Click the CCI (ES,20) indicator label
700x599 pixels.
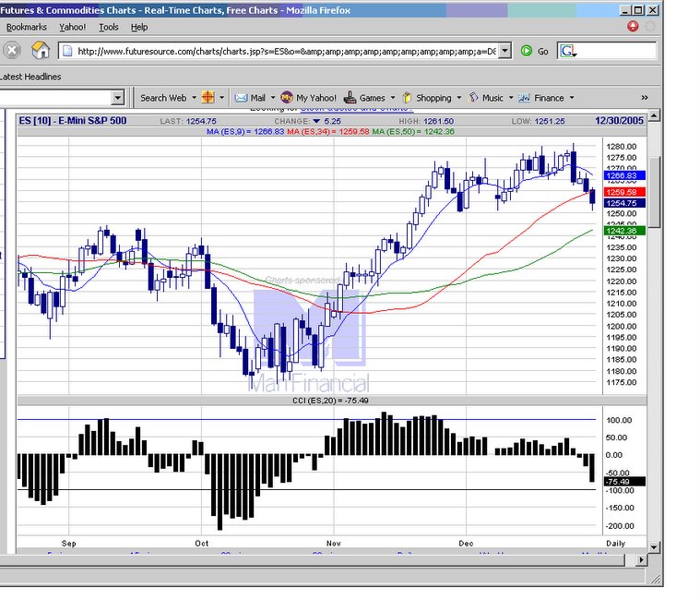point(330,401)
